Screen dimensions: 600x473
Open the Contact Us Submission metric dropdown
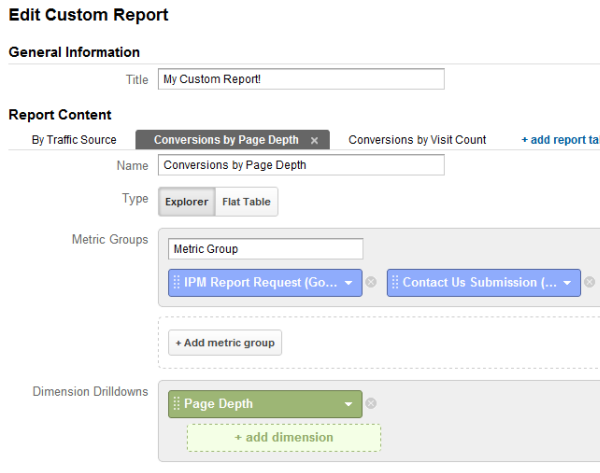click(568, 283)
